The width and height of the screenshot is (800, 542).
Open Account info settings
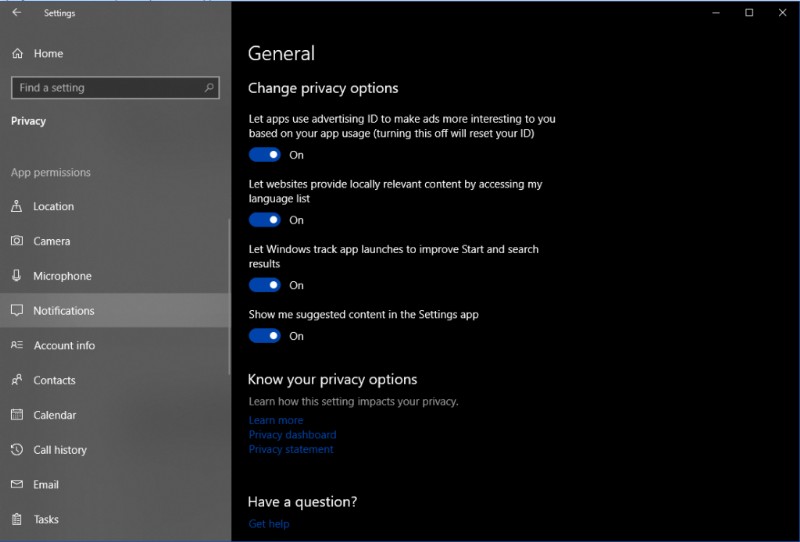click(115, 345)
